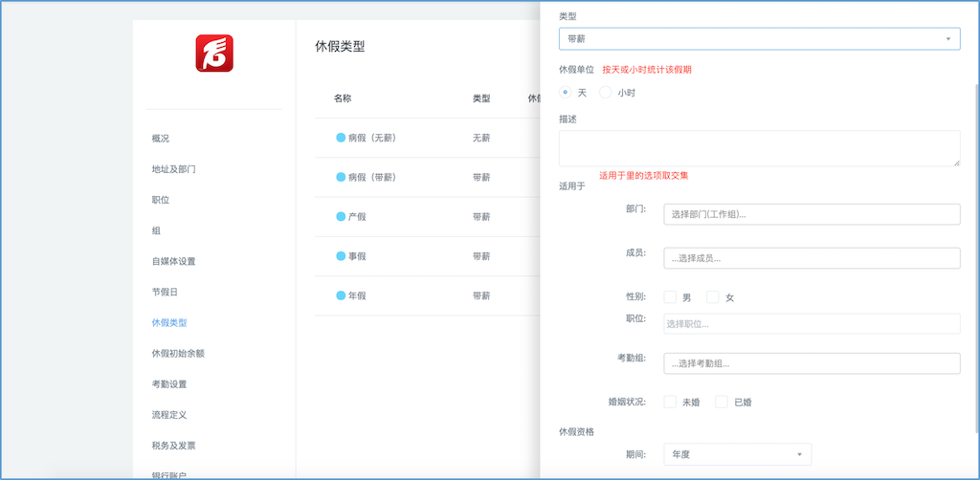The width and height of the screenshot is (980, 480).
Task: Open 自媒体设置 in sidebar
Action: coord(174,261)
